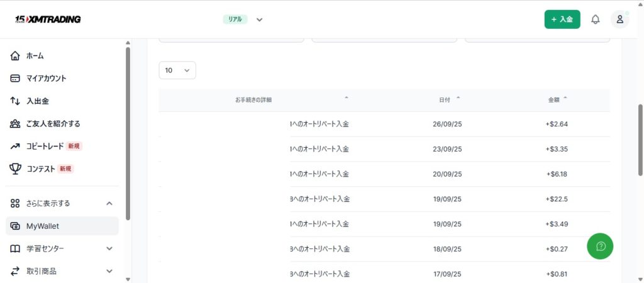
Task: Select MyWallet in the sidebar
Action: coord(43,226)
